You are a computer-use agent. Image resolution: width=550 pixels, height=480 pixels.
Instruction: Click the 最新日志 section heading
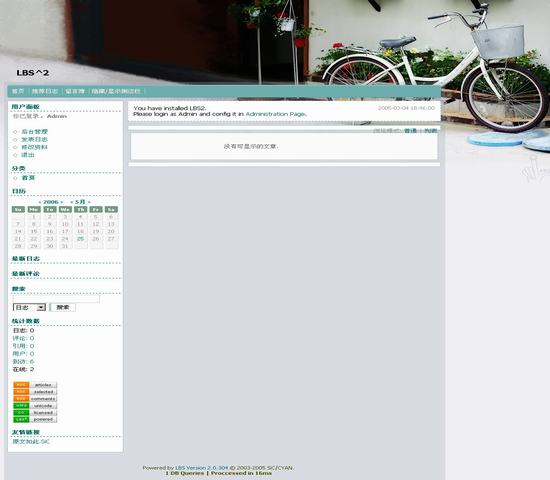pyautogui.click(x=26, y=259)
